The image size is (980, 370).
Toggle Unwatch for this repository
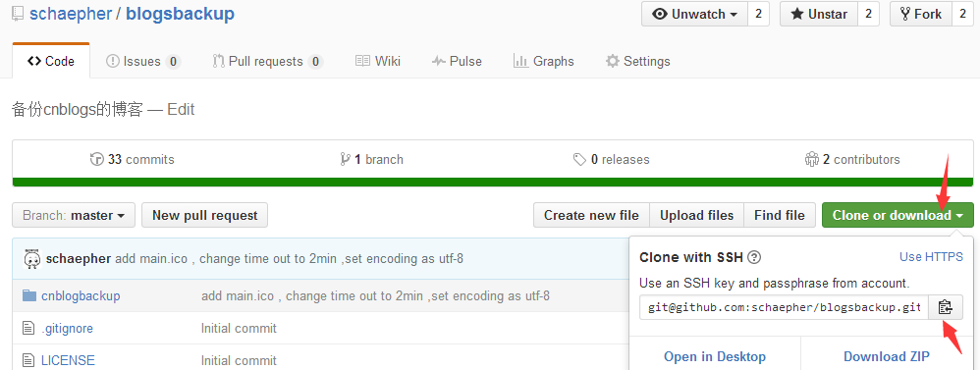click(694, 14)
